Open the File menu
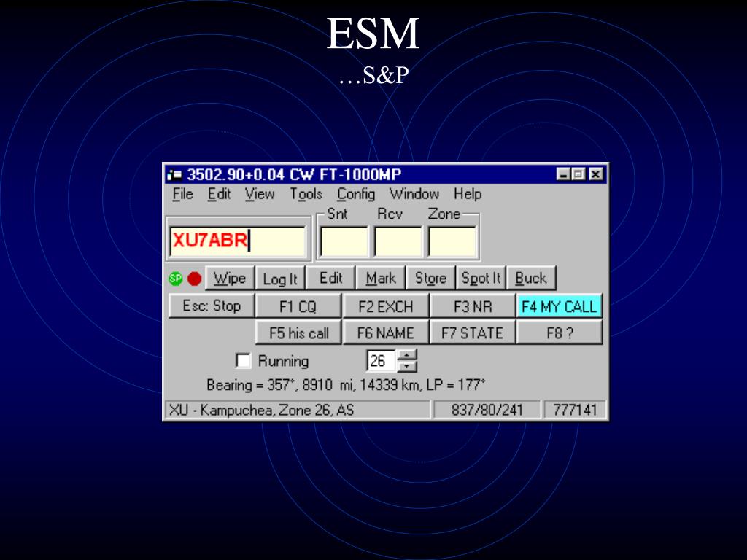The width and height of the screenshot is (747, 560). coord(182,194)
